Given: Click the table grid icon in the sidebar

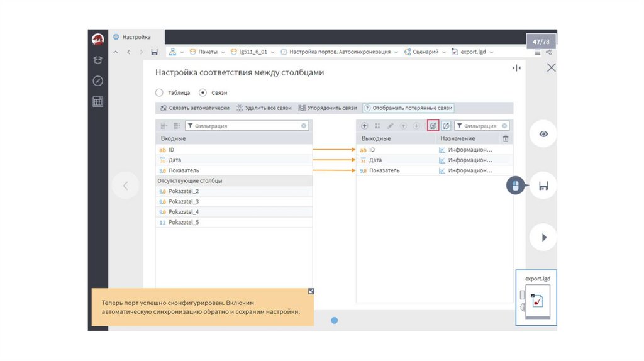Looking at the screenshot, I should point(97,102).
